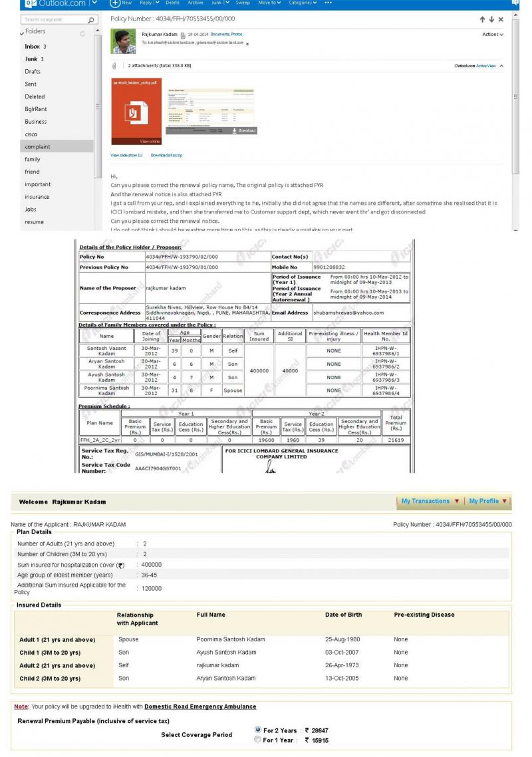Open the My Transactions menu

(x=430, y=501)
